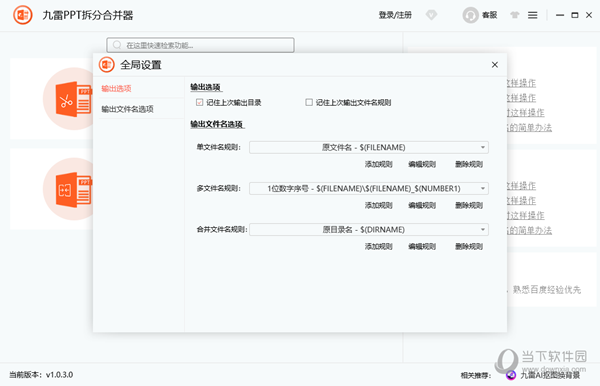Screen dimensions: 600x386
Task: Open the 九雷AI抠图换背景 recommendation link
Action: (550, 375)
